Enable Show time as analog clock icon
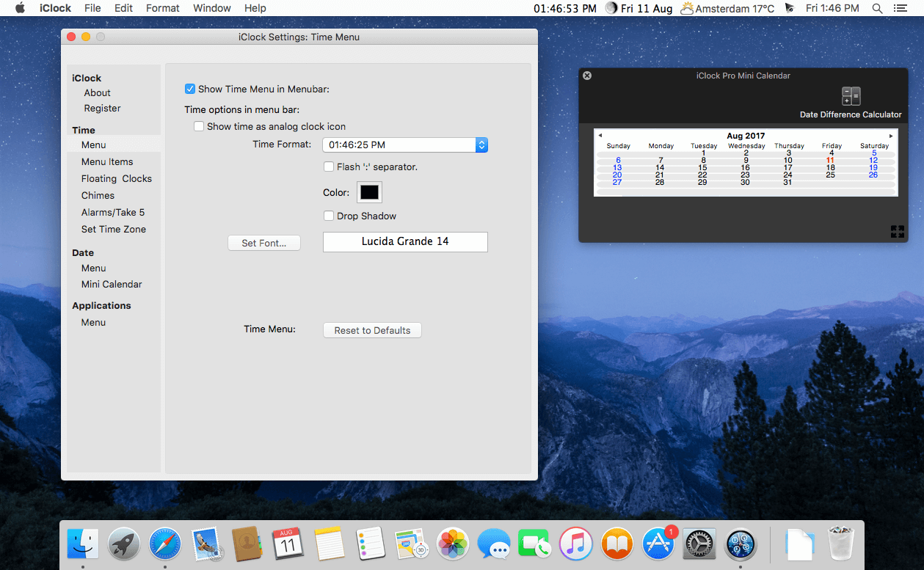The width and height of the screenshot is (924, 570). click(x=199, y=126)
